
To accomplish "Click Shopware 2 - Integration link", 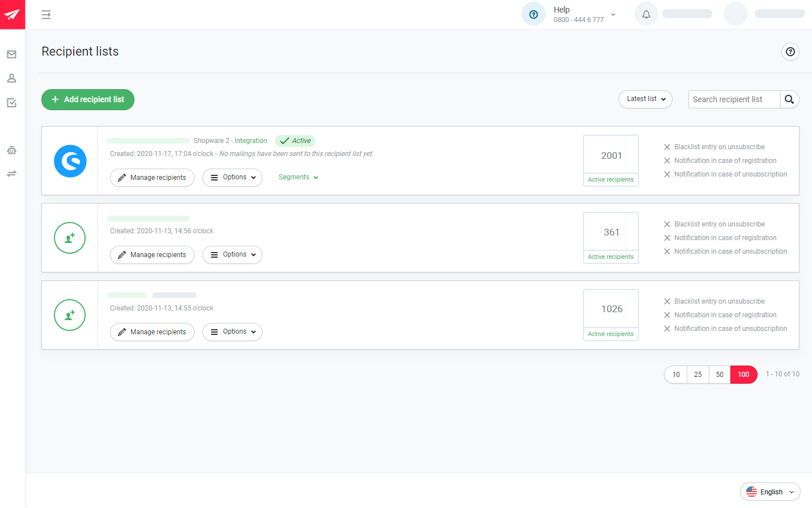I will (x=230, y=141).
